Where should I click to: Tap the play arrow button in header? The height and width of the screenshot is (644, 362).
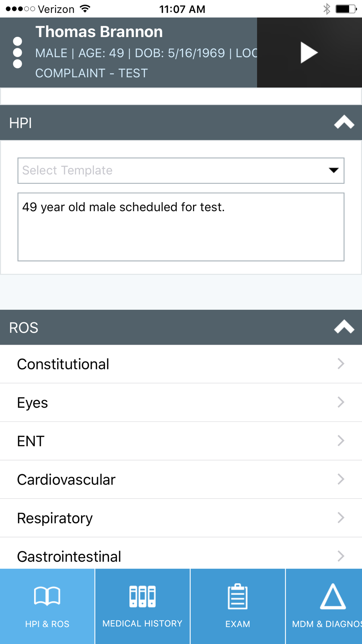click(309, 53)
